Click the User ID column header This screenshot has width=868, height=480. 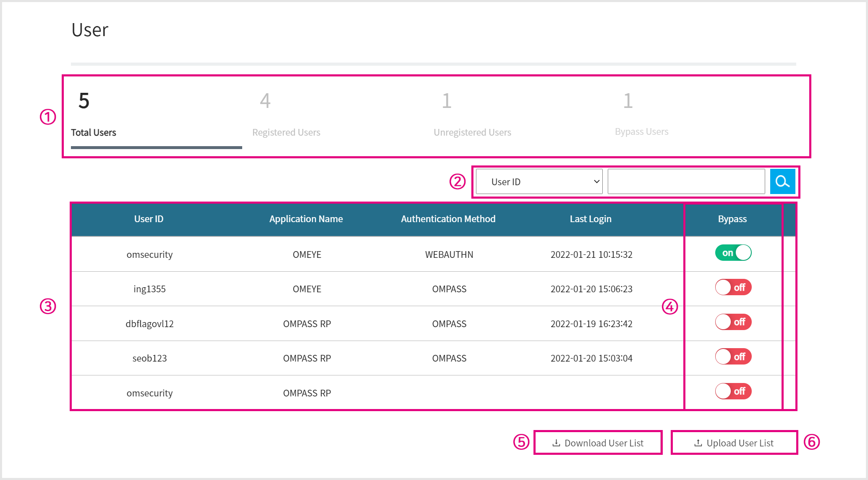pyautogui.click(x=149, y=219)
